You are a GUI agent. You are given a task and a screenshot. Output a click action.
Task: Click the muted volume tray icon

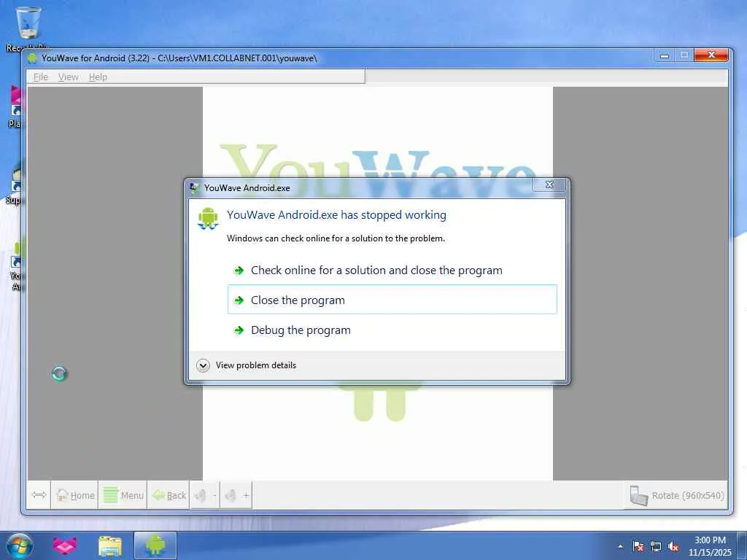[x=673, y=546]
